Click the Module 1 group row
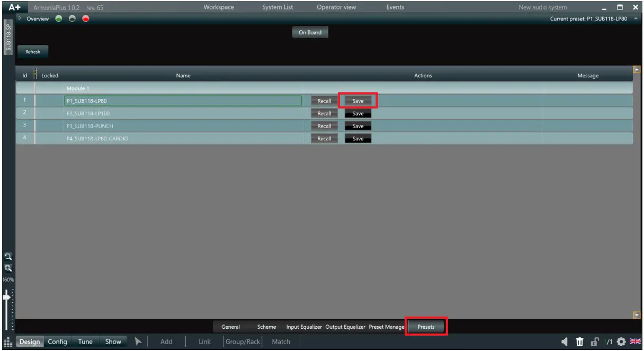This screenshot has width=644, height=351. (x=324, y=88)
